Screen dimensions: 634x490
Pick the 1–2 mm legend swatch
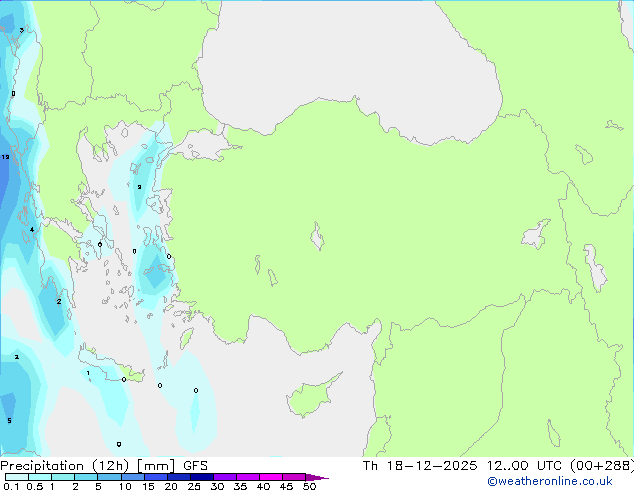63,477
